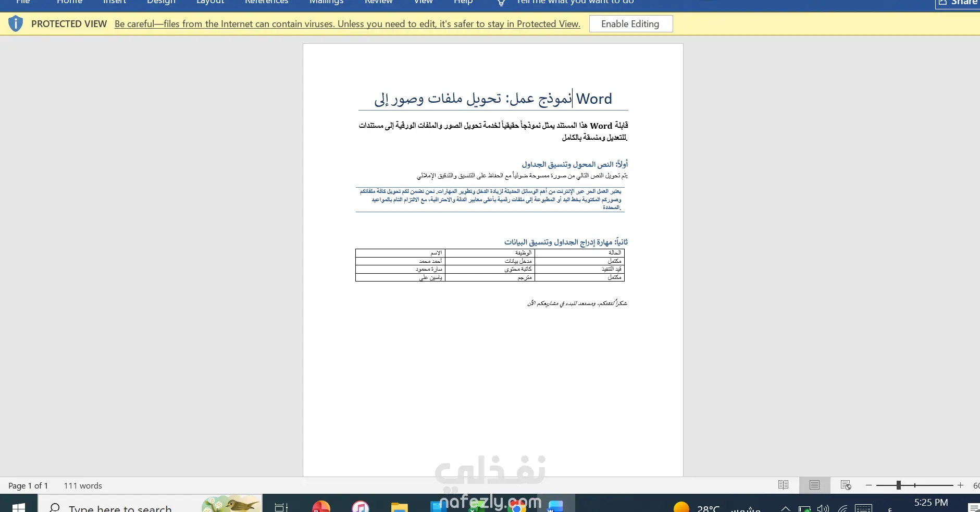Open the References tab
This screenshot has width=980, height=512.
(266, 3)
